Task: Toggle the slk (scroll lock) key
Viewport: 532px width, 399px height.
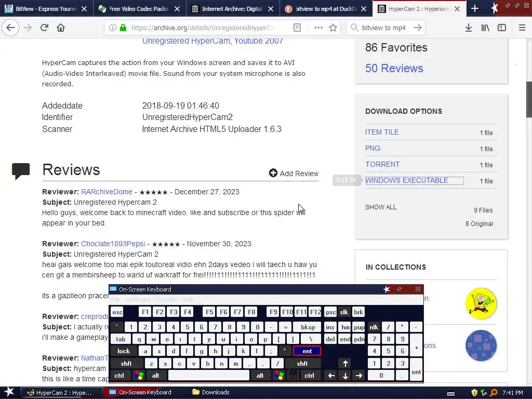Action: coord(344,312)
